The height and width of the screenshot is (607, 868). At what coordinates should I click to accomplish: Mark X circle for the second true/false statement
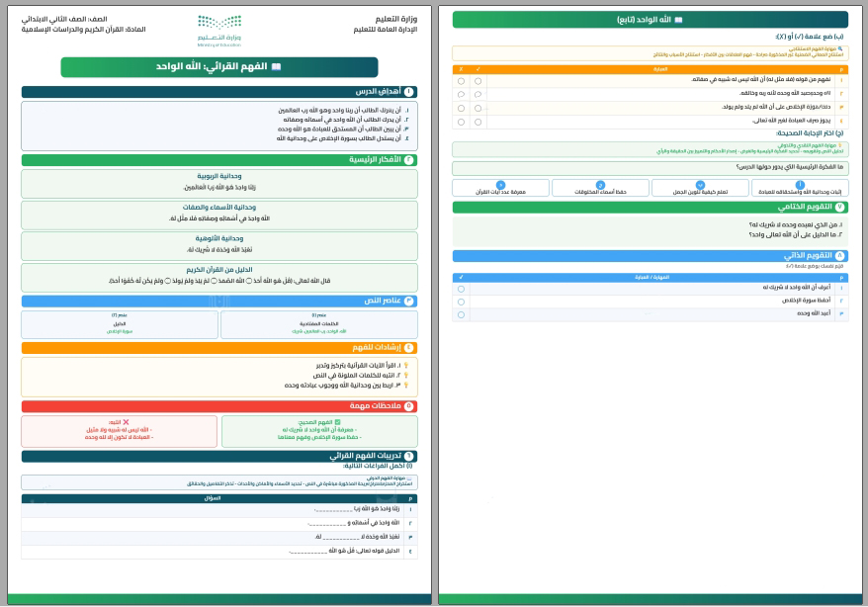[x=461, y=95]
